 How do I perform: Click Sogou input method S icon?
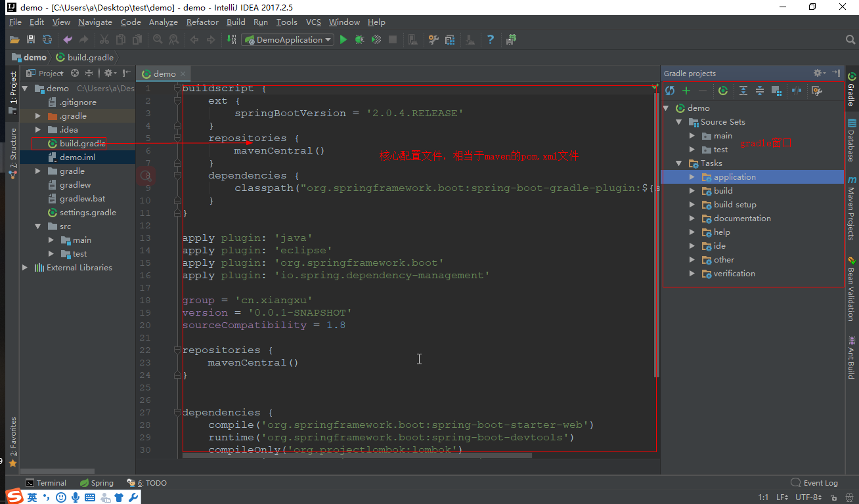[x=14, y=497]
